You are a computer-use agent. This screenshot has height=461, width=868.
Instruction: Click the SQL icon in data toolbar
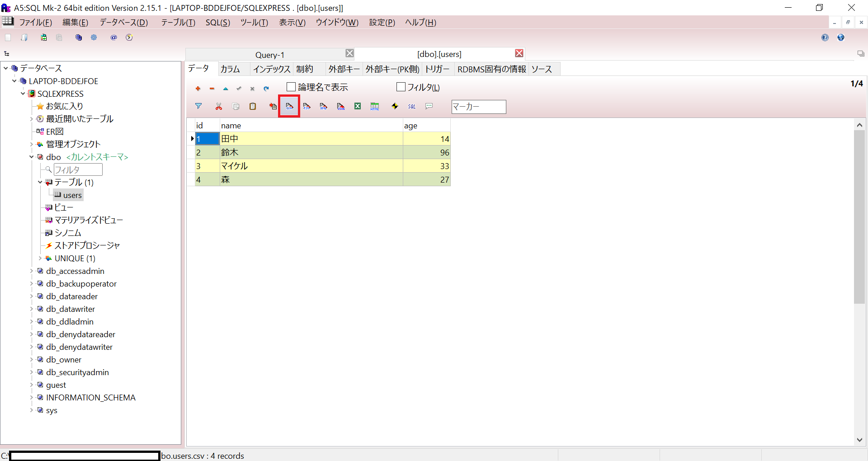[x=411, y=106]
